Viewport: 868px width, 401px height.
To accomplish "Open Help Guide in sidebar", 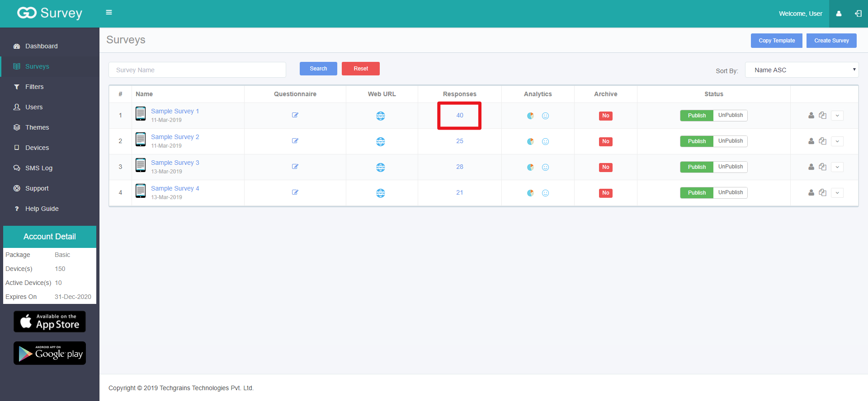I will (50, 209).
